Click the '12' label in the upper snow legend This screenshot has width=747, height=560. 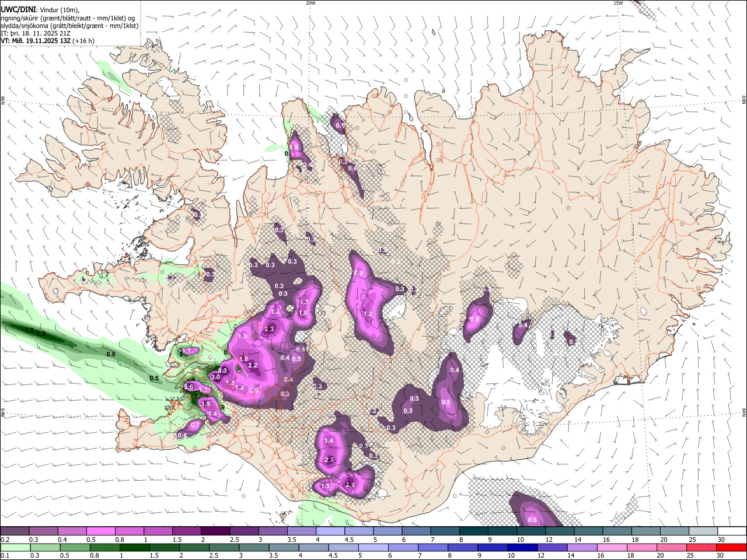point(548,540)
